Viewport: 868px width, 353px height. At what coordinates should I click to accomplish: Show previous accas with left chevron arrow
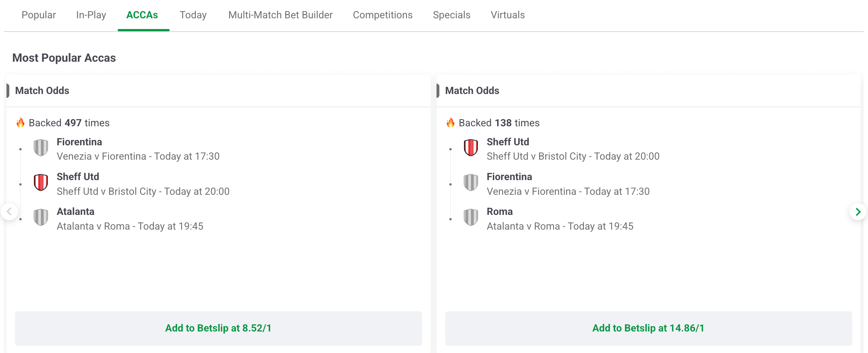[x=9, y=212]
